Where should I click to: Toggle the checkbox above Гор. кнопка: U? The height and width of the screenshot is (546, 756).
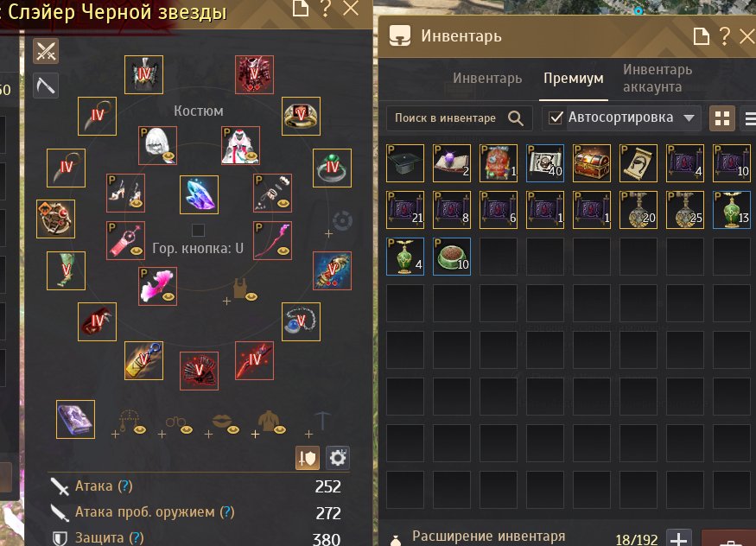pyautogui.click(x=198, y=230)
